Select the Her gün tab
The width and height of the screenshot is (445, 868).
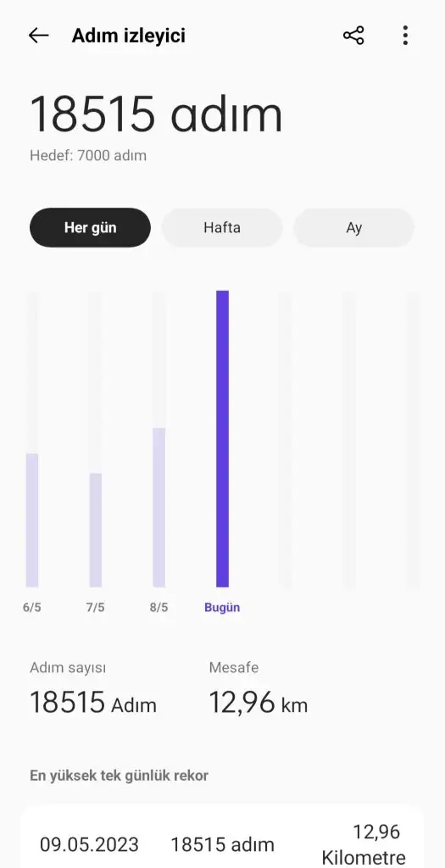[x=90, y=227]
